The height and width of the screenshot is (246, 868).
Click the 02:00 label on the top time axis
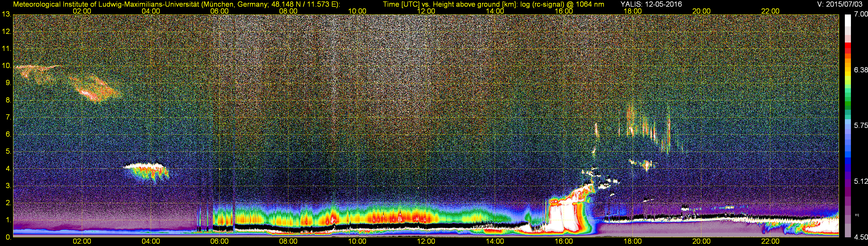coord(82,11)
